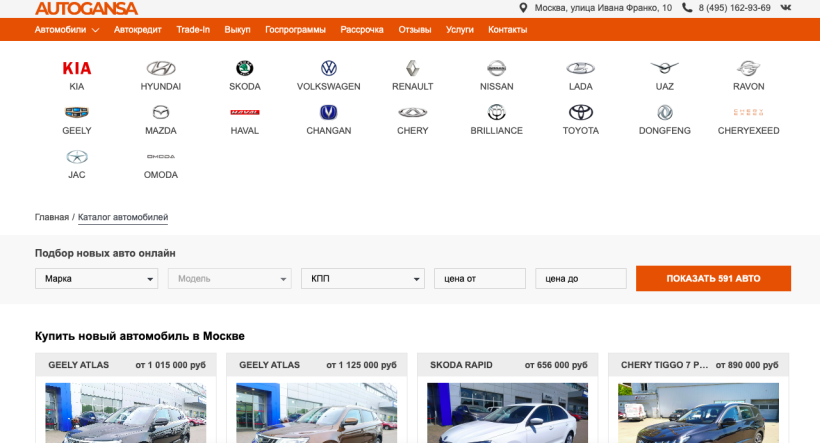This screenshot has height=443, width=820.
Task: Click the heading 'Подбор новых авто онлайн'
Action: coord(105,253)
